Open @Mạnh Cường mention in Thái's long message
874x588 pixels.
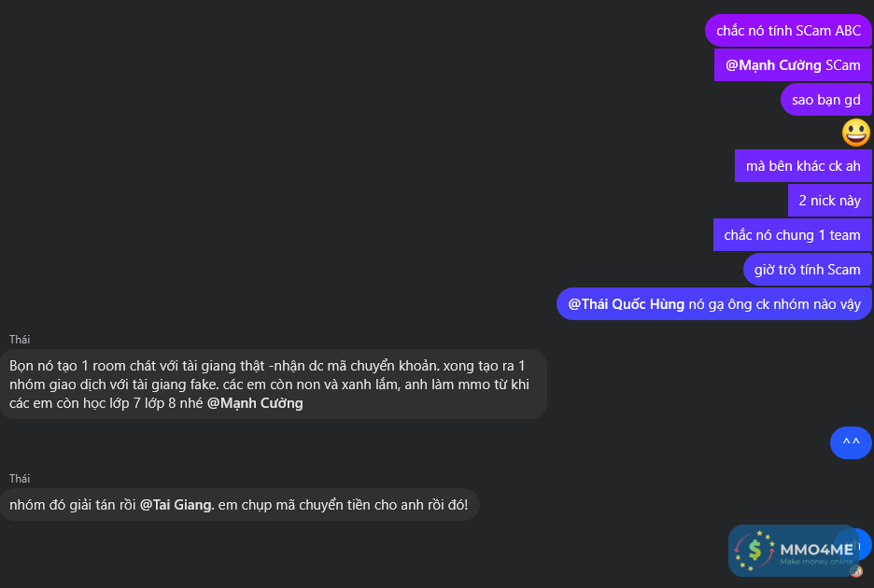tap(254, 403)
